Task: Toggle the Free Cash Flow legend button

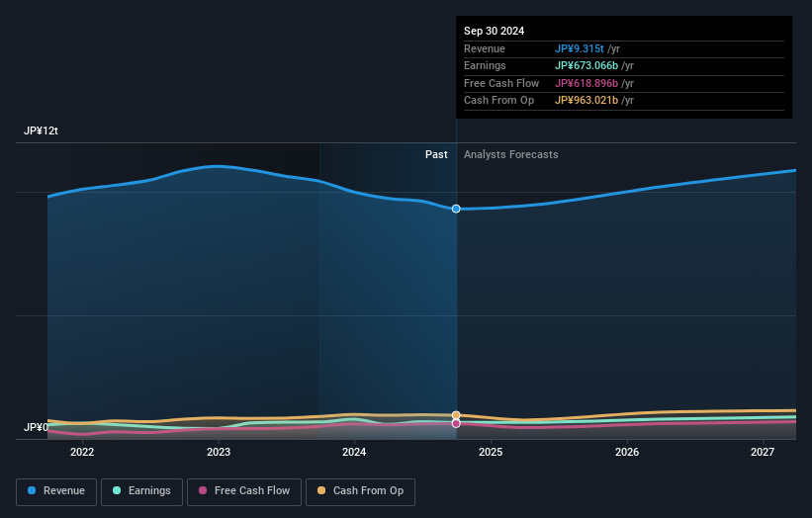Action: [244, 491]
